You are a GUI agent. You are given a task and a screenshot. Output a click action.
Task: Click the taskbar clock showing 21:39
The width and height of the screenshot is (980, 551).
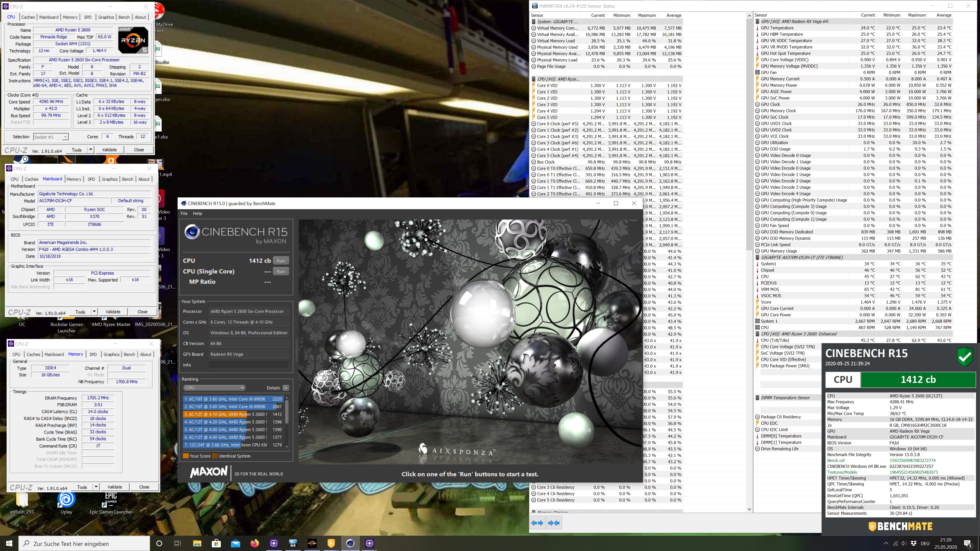(945, 543)
